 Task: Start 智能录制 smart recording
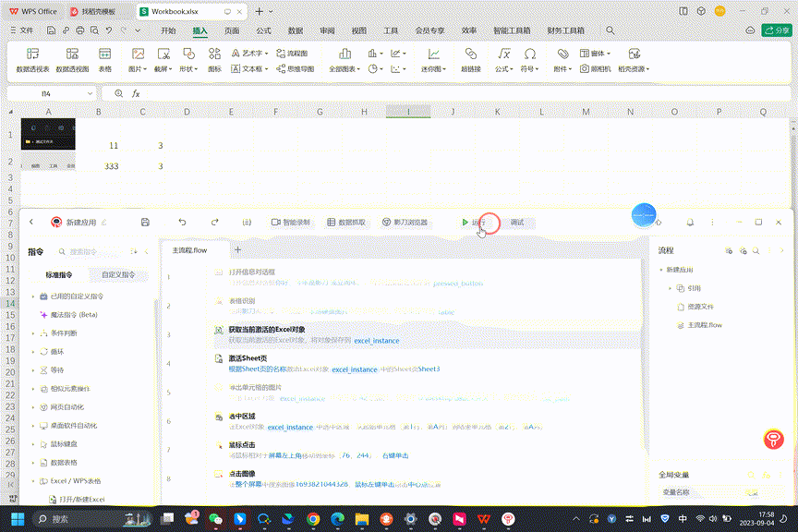pyautogui.click(x=291, y=223)
